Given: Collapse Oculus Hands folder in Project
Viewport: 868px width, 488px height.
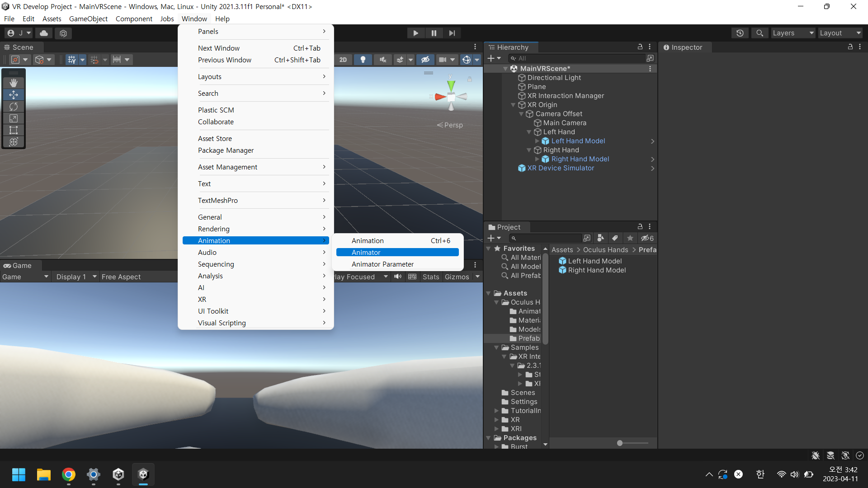Looking at the screenshot, I should (x=497, y=302).
